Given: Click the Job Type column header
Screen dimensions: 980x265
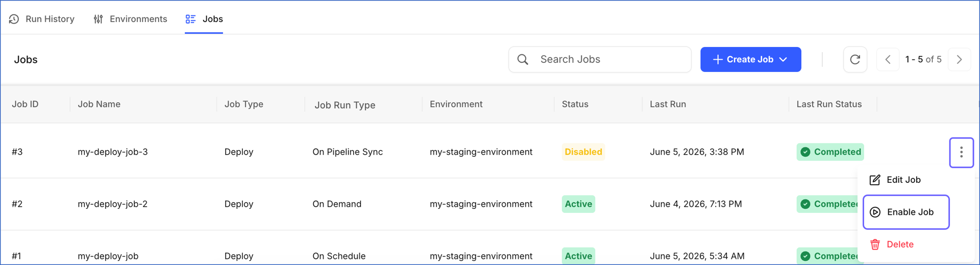Looking at the screenshot, I should pyautogui.click(x=244, y=104).
